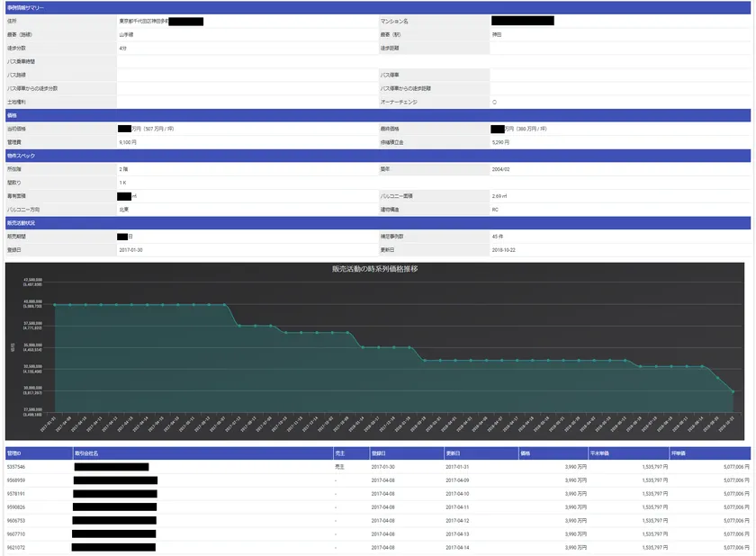This screenshot has height=556, width=756.
Task: Sort by 平米単価 column header
Action: coord(603,453)
